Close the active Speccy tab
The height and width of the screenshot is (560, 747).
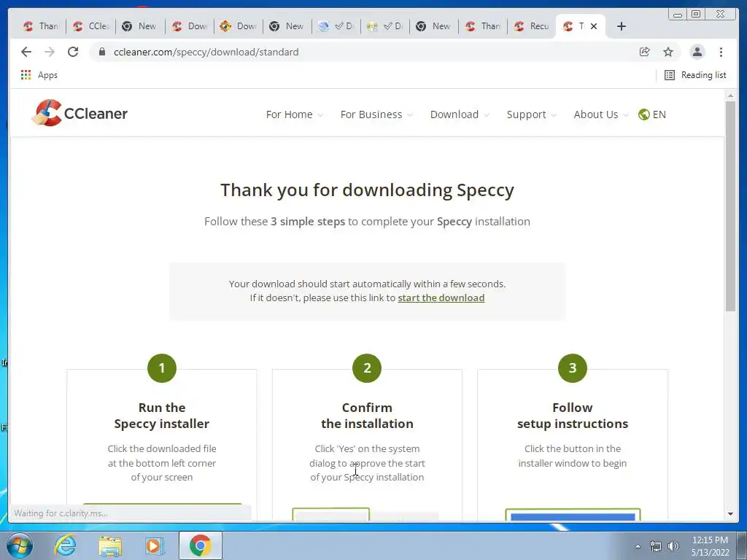click(x=594, y=26)
